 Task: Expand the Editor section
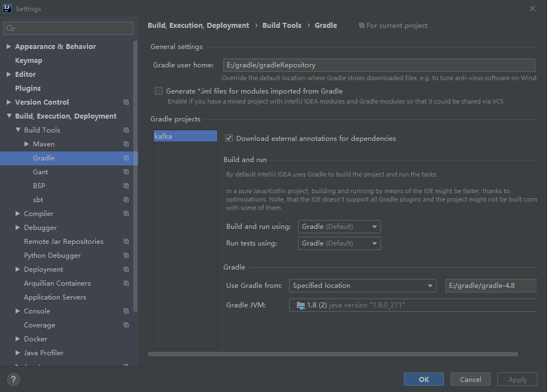click(9, 74)
